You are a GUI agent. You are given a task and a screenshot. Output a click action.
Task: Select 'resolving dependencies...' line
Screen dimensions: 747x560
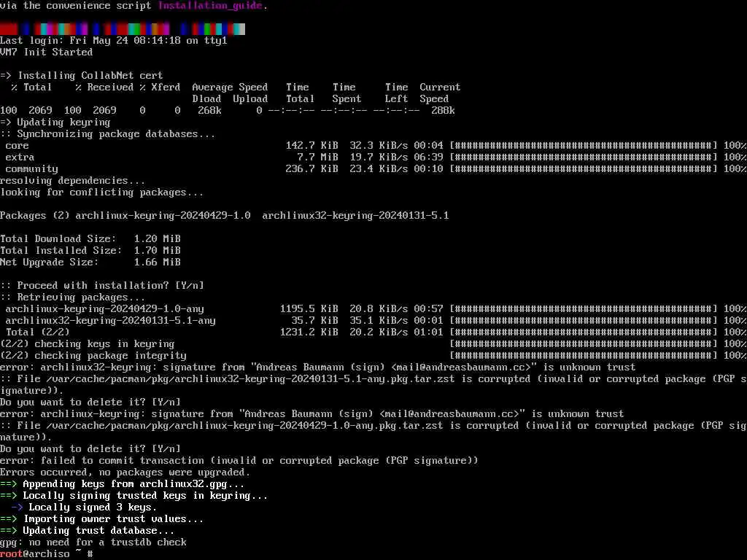tap(72, 181)
